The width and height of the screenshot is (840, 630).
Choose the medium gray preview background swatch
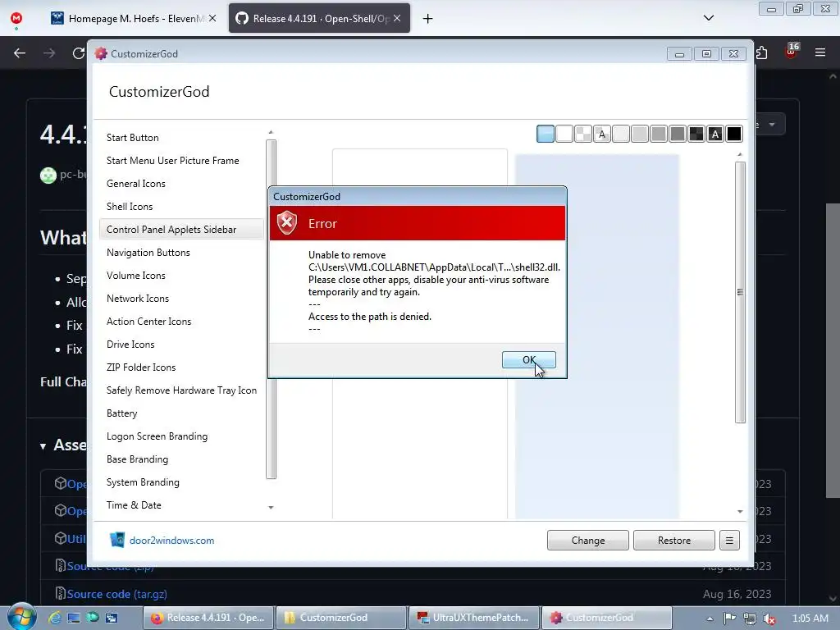click(659, 134)
